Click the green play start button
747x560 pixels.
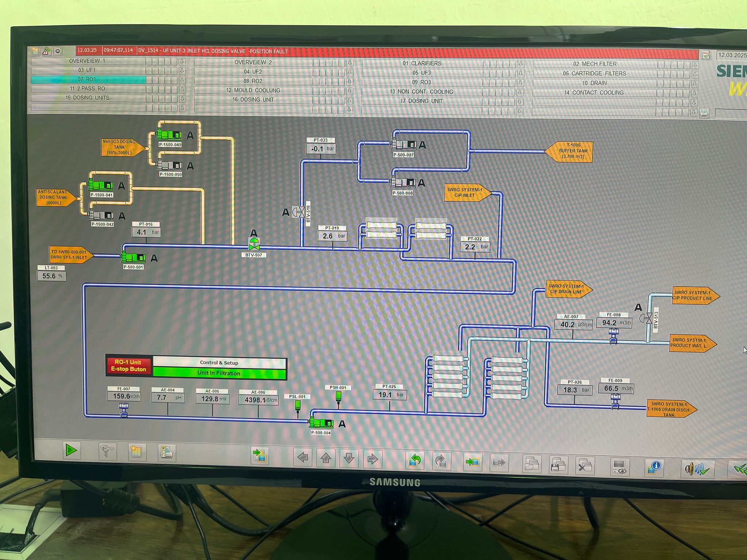tap(71, 450)
